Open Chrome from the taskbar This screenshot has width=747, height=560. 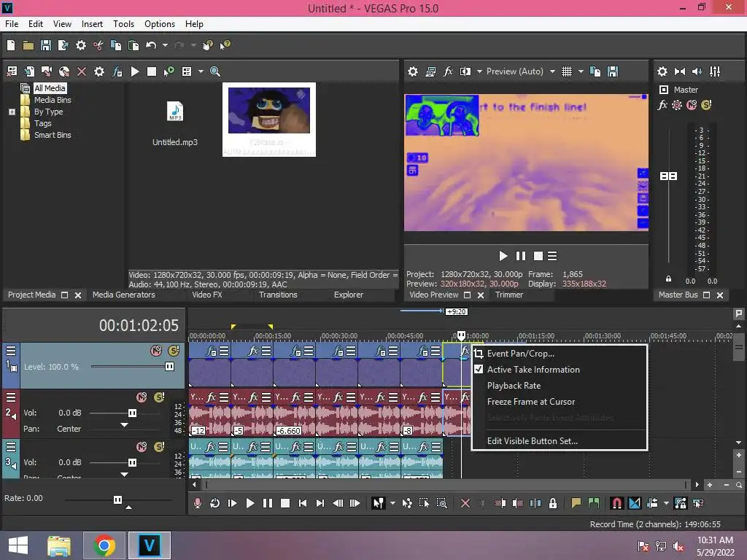(104, 545)
